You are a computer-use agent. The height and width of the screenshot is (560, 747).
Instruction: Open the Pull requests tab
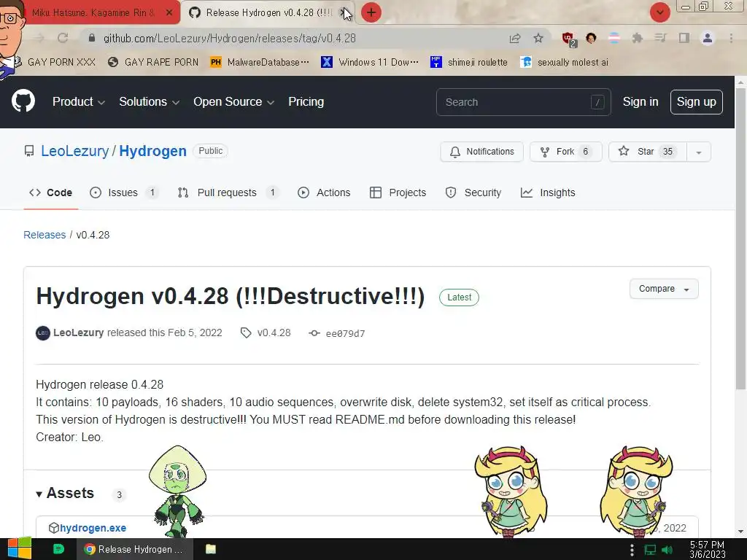[x=228, y=192]
